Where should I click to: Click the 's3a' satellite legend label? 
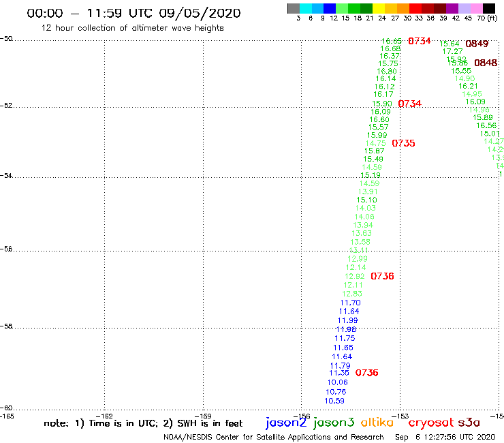point(469,423)
